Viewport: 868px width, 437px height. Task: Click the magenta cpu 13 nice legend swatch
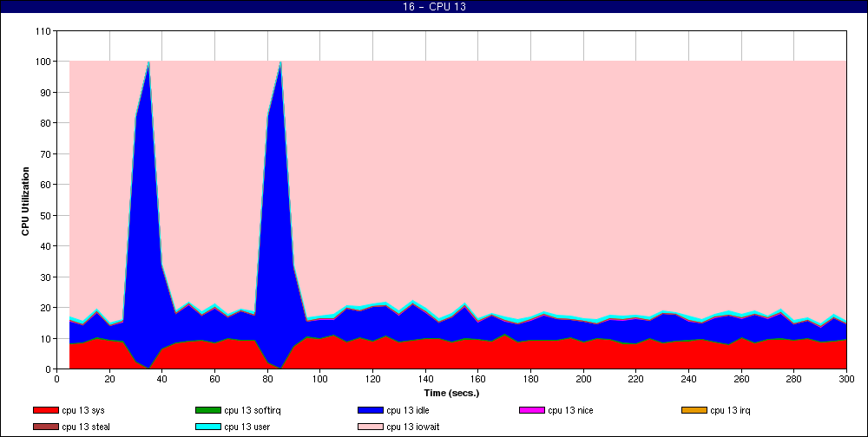[532, 410]
